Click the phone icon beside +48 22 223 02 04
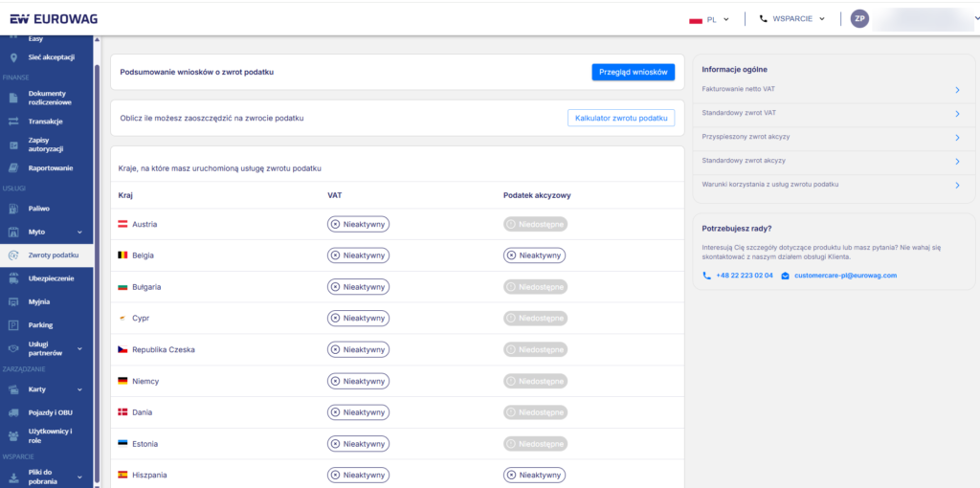Screen dimensions: 980x488 (707, 276)
